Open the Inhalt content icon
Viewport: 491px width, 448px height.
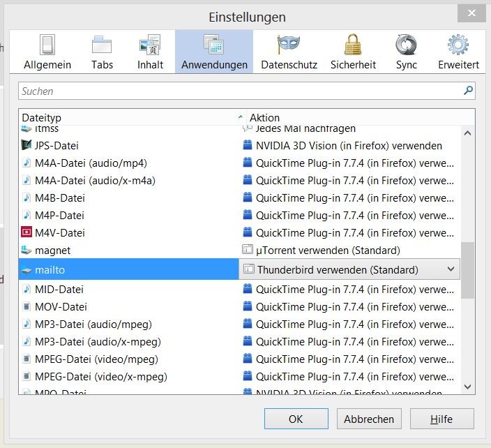[150, 46]
